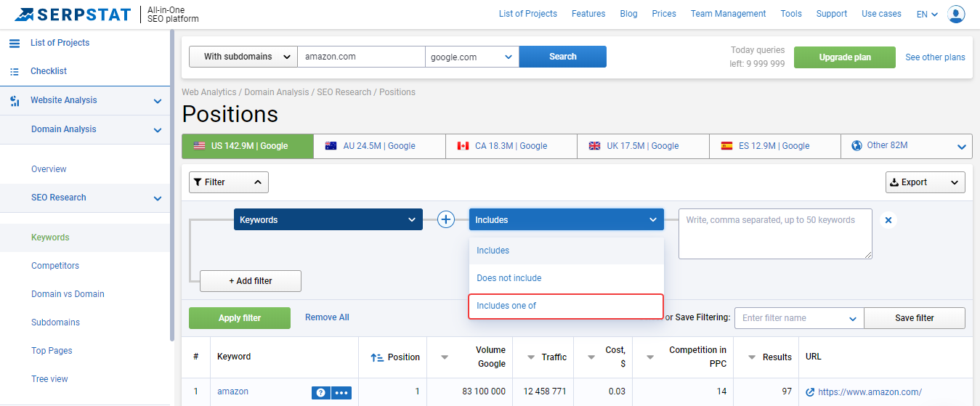Select the US 142.9M Google tab
This screenshot has width=980, height=406.
pyautogui.click(x=248, y=146)
